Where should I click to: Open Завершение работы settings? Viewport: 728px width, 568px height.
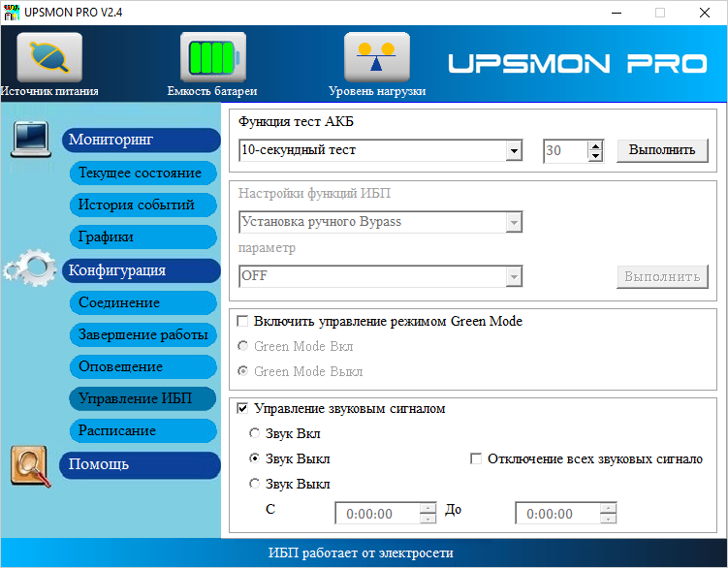pos(143,334)
